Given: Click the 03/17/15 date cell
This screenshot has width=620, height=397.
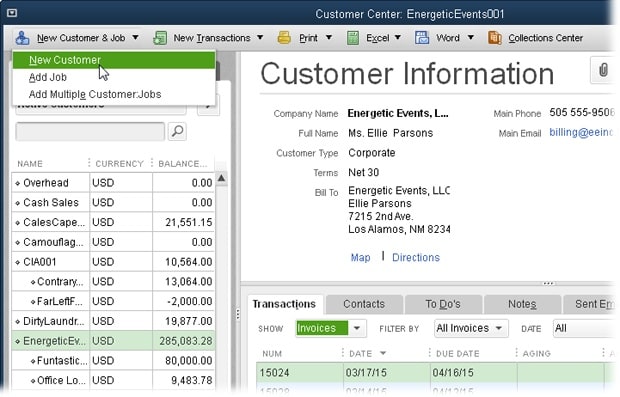Looking at the screenshot, I should [366, 372].
